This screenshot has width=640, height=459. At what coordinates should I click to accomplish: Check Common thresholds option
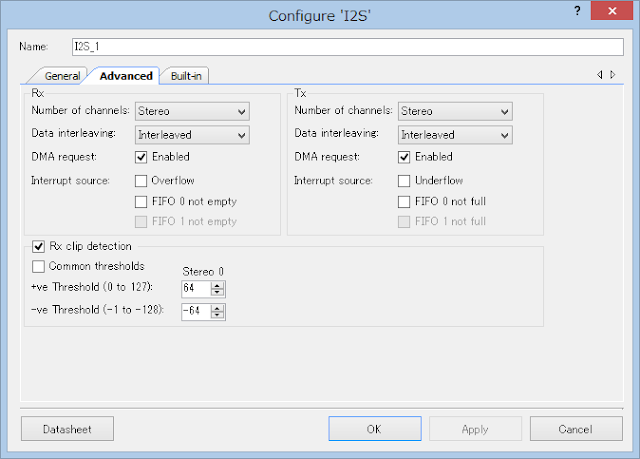(38, 266)
